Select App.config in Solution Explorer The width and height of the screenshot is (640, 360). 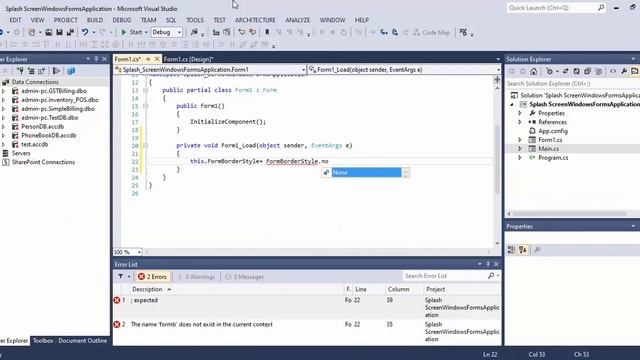tap(553, 131)
